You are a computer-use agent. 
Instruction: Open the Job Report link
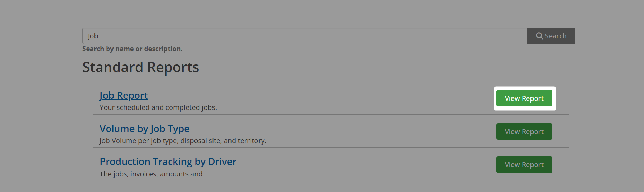pyautogui.click(x=124, y=95)
